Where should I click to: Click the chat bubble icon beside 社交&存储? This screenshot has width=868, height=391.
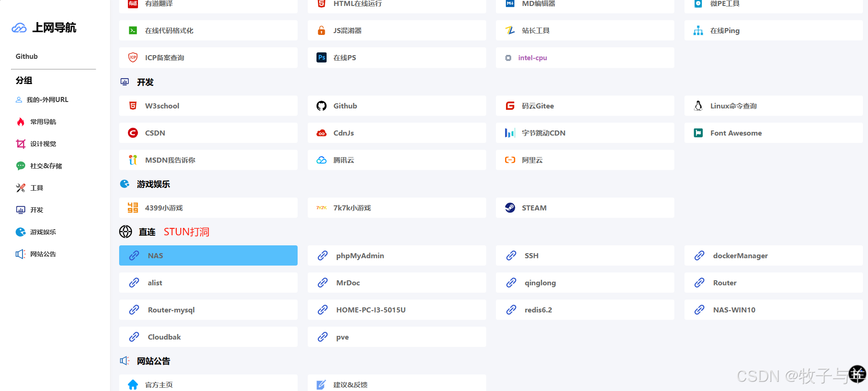(21, 166)
